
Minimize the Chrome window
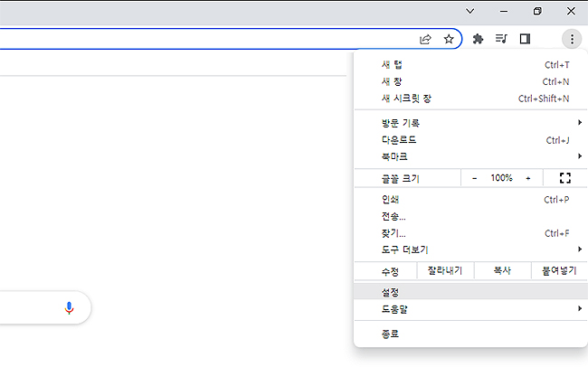point(504,11)
